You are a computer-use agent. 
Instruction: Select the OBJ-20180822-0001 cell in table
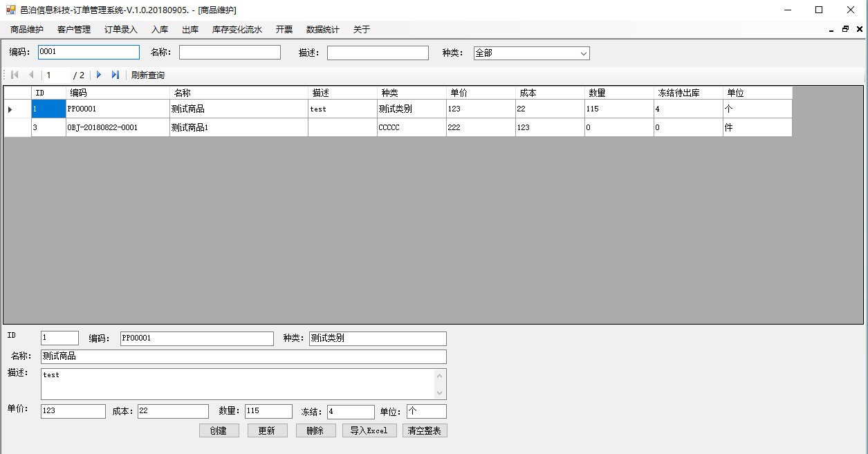[118, 128]
